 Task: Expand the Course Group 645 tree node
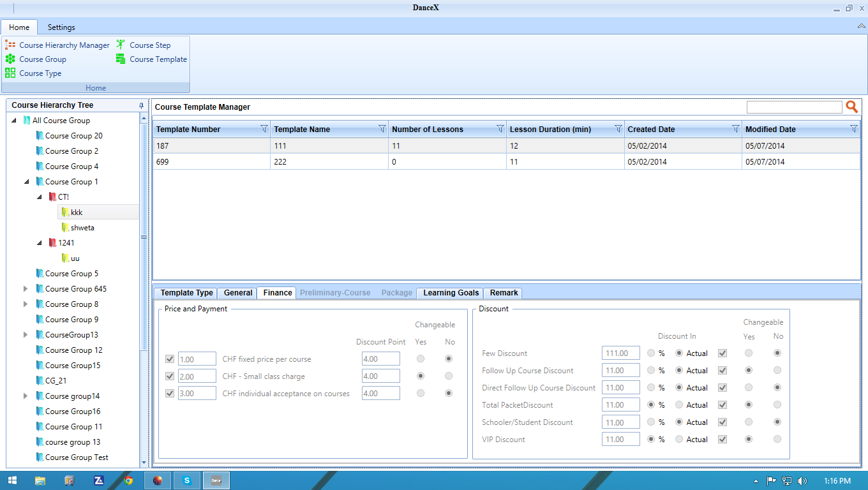[x=26, y=289]
